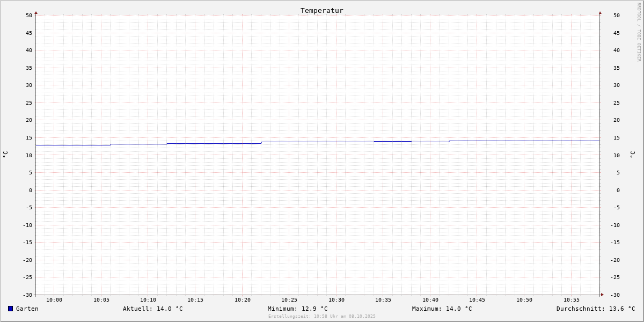The image size is (644, 322).
Task: Click the "10:25" time axis label
Action: [289, 299]
